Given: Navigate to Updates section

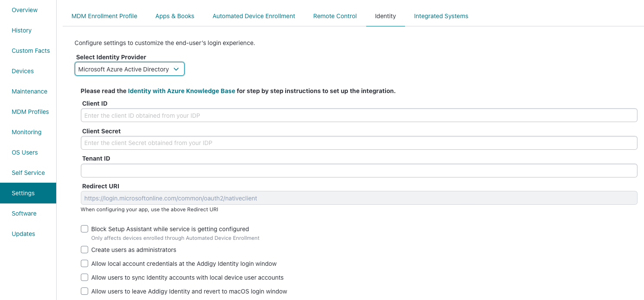Looking at the screenshot, I should (23, 234).
